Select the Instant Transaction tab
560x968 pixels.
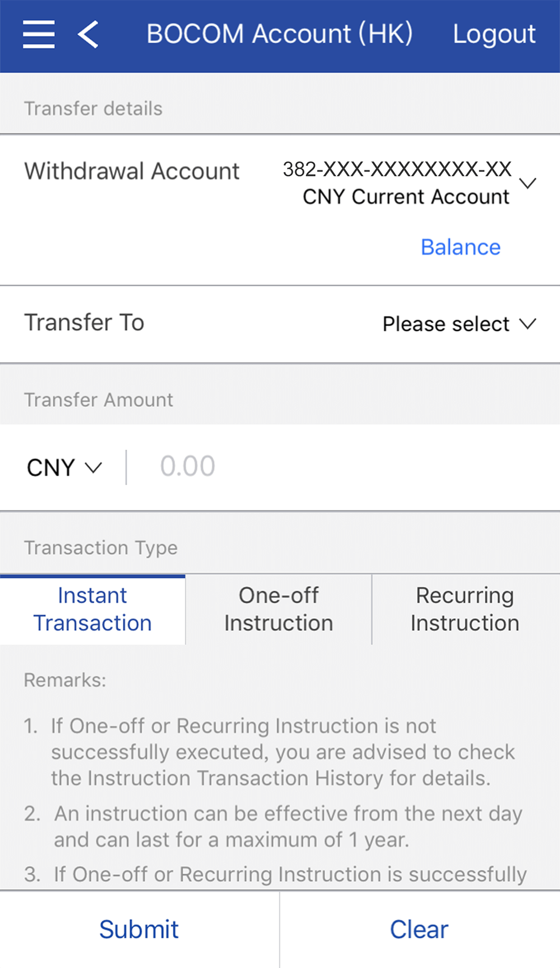point(92,609)
